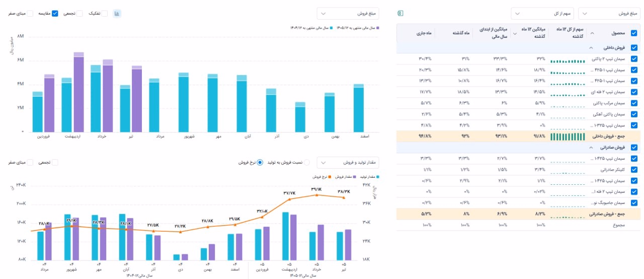Click the ۹۴/۸% domestic sales total cell
Screen dimensions: 644x279
pos(426,136)
